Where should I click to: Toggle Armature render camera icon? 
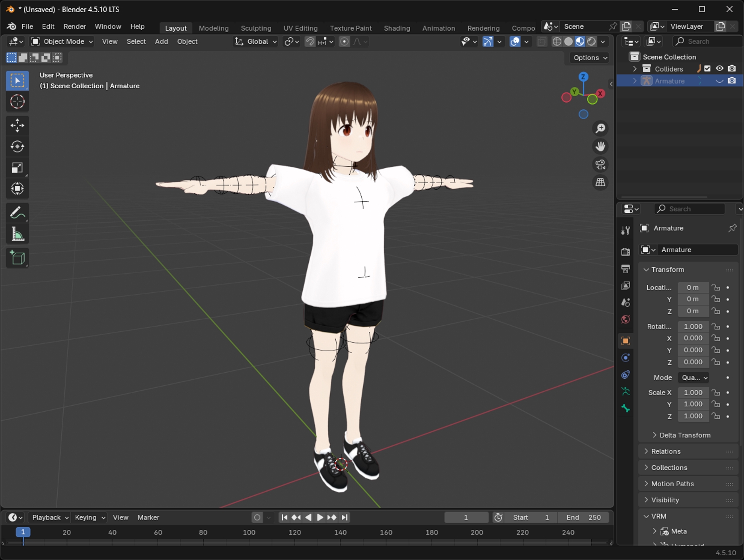point(731,81)
